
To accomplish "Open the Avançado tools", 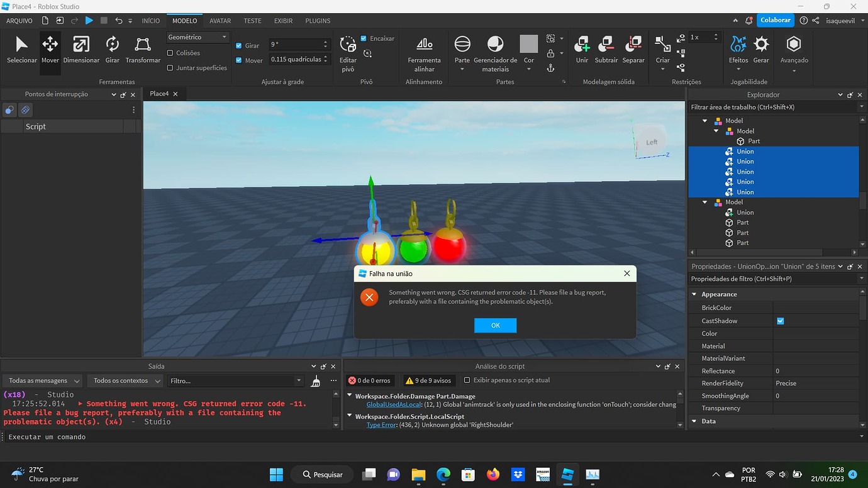I will pos(794,50).
